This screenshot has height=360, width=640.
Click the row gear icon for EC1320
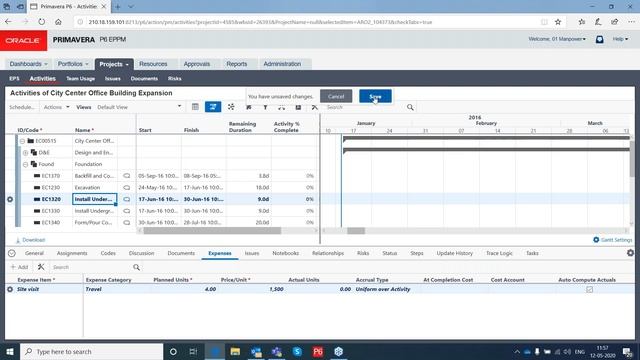click(10, 199)
